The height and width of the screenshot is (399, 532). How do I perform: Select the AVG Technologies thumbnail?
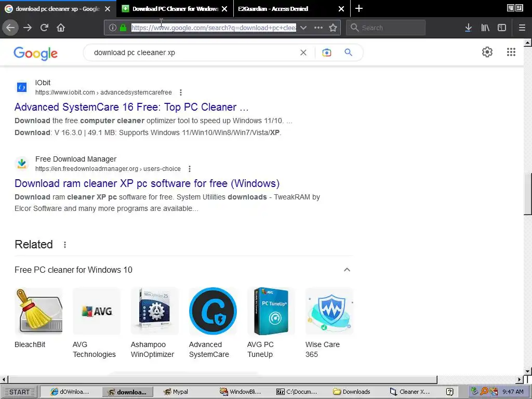click(96, 311)
